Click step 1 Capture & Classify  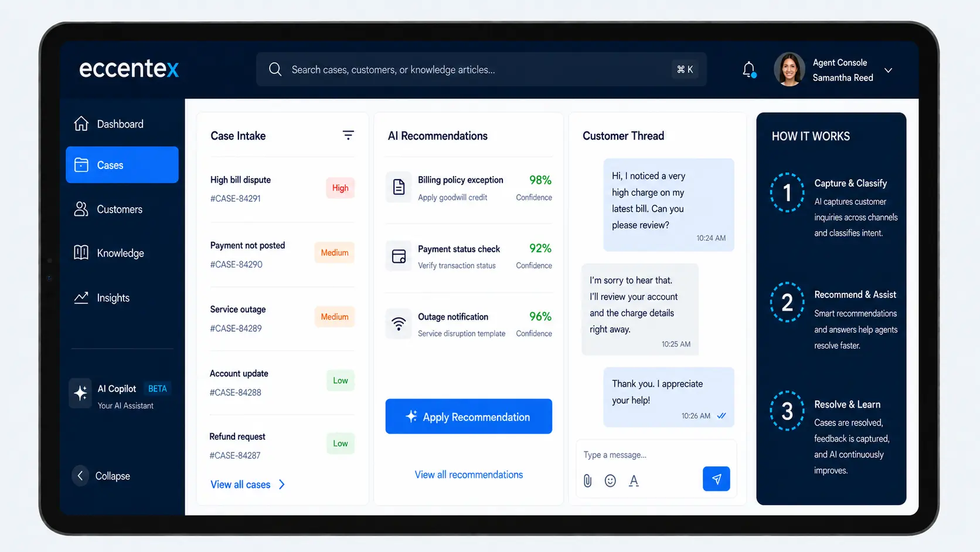tap(833, 206)
